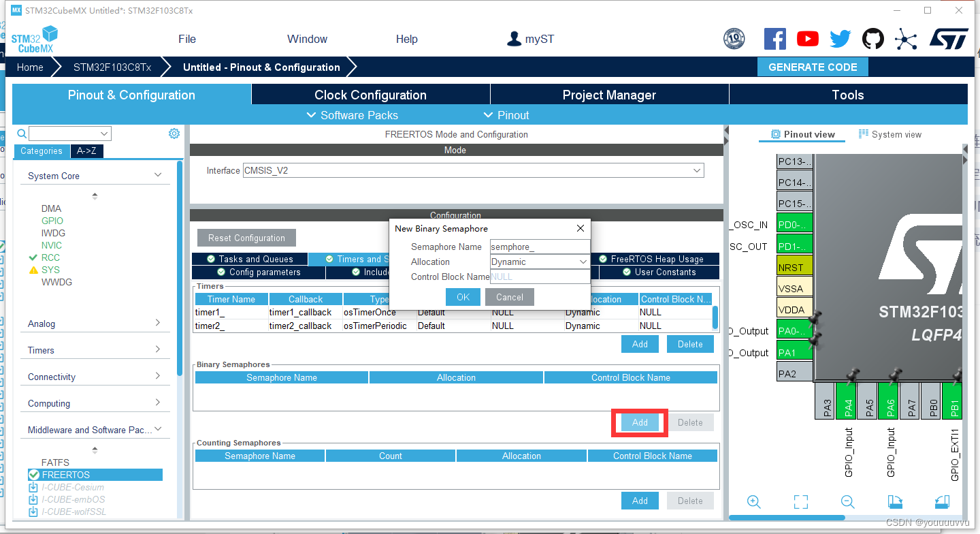This screenshot has height=534, width=980.
Task: Click the download icon beside I-CUBE-Cesium
Action: pyautogui.click(x=33, y=487)
